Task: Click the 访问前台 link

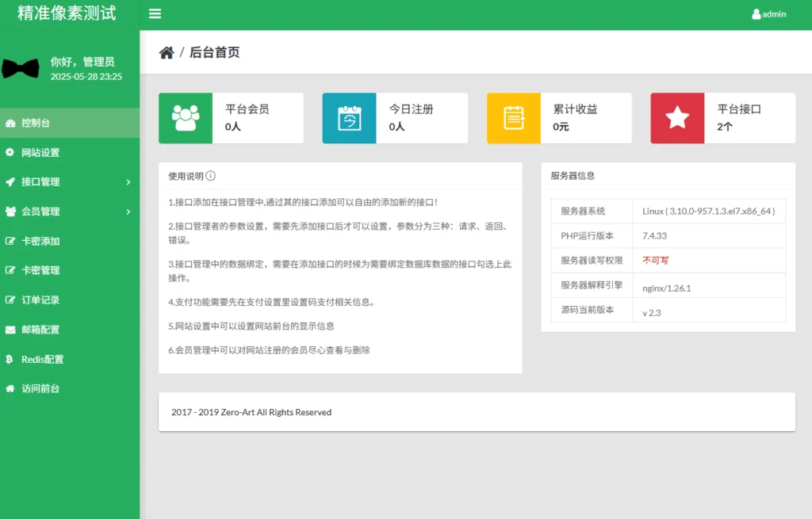Action: (70, 388)
